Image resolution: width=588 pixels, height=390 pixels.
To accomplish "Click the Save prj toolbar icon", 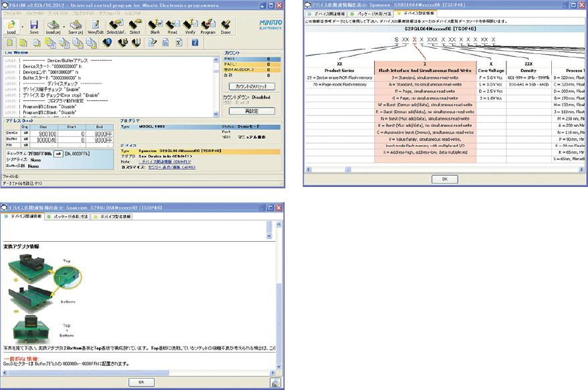I will 76,27.
